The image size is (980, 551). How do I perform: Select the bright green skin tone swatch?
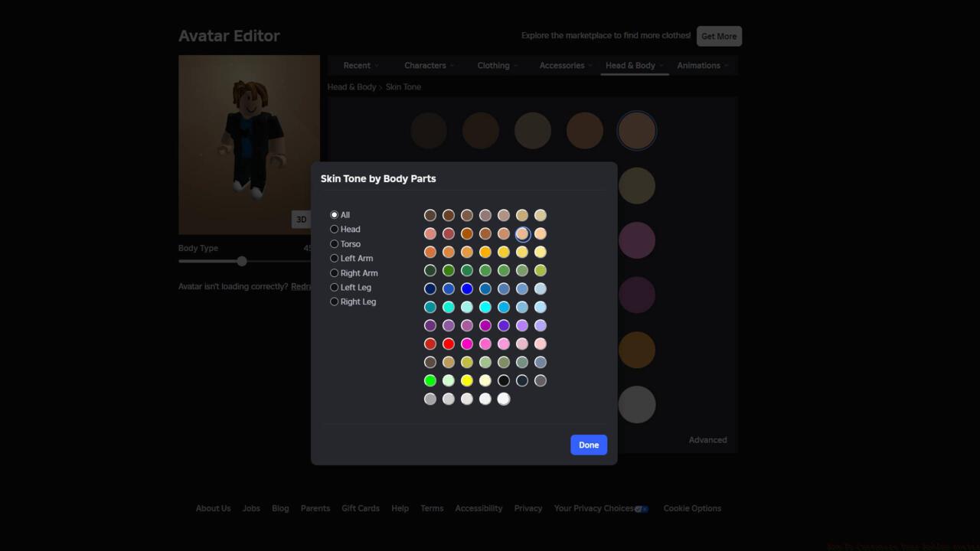tap(430, 380)
